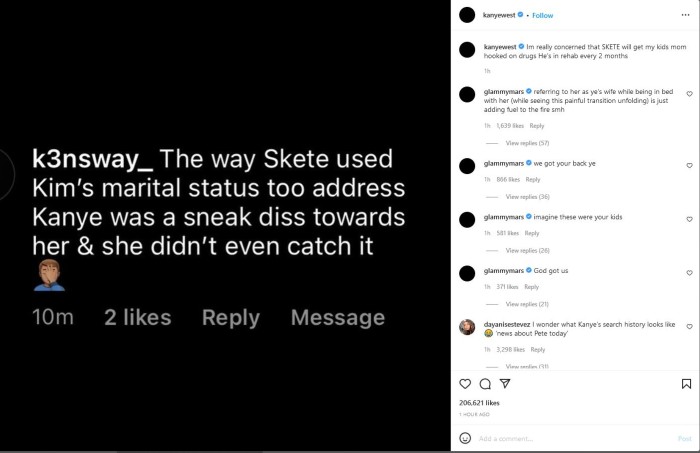View the 206,621 likes list
This screenshot has height=453, width=700.
coord(480,402)
